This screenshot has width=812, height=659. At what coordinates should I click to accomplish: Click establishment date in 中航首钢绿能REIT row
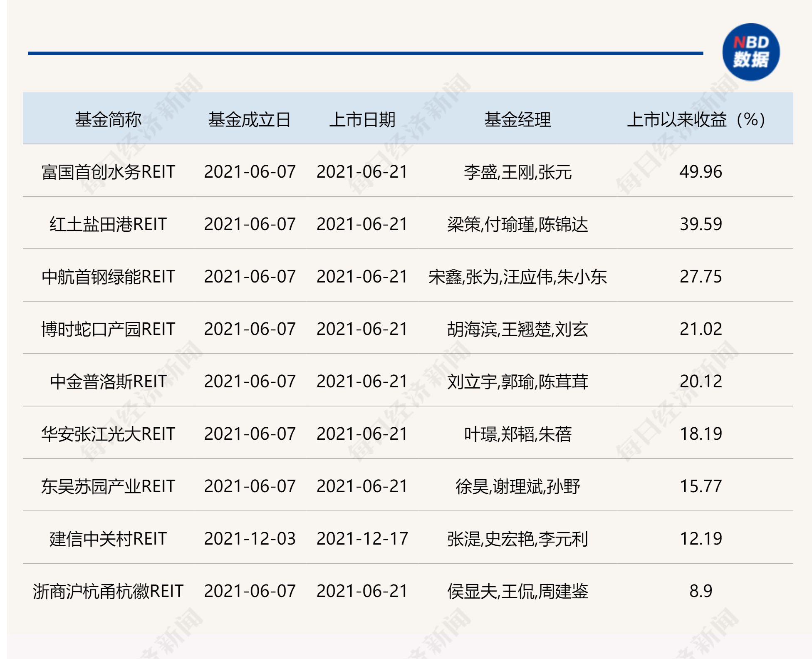click(x=250, y=277)
